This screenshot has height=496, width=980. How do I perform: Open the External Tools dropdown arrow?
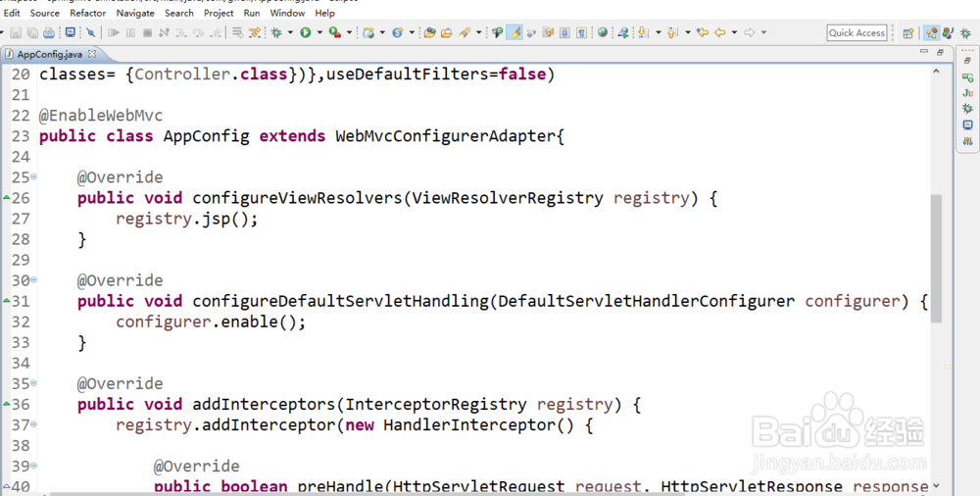(x=350, y=32)
